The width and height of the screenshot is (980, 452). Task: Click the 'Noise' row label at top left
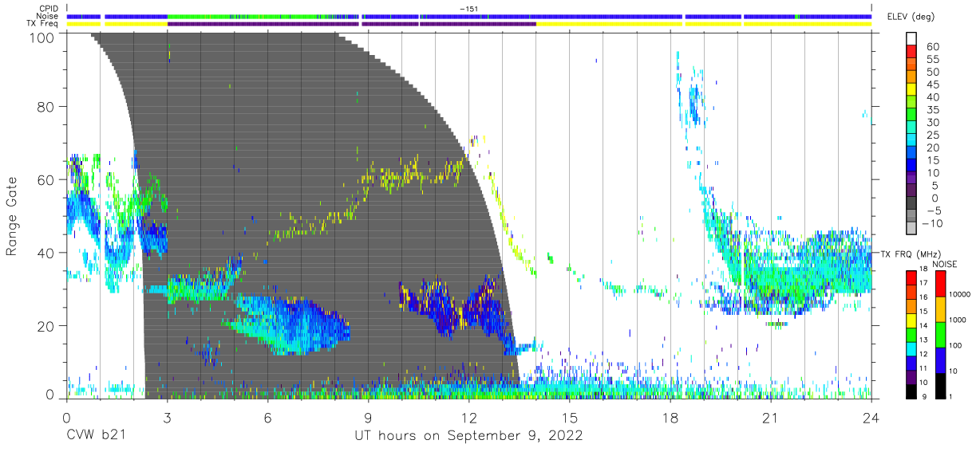49,16
